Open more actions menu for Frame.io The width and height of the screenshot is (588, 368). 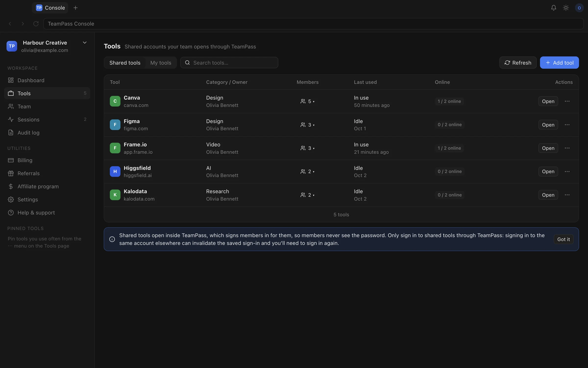(x=567, y=148)
